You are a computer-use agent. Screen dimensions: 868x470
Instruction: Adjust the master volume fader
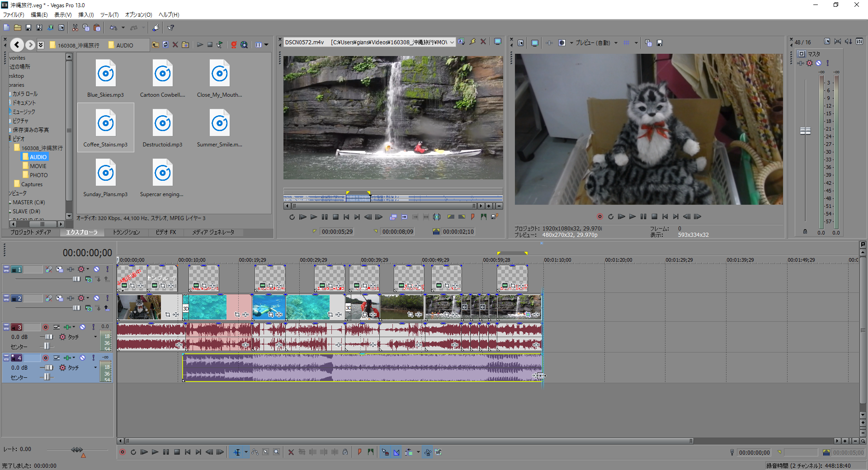click(x=805, y=131)
